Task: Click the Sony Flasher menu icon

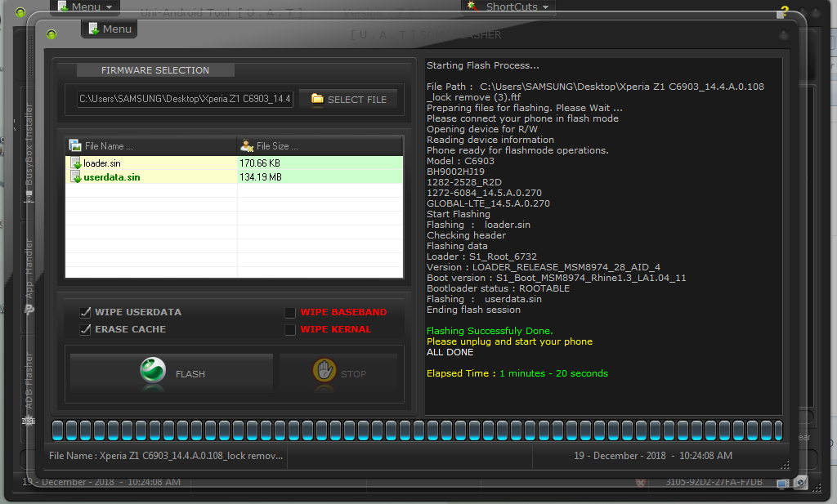Action: [94, 29]
